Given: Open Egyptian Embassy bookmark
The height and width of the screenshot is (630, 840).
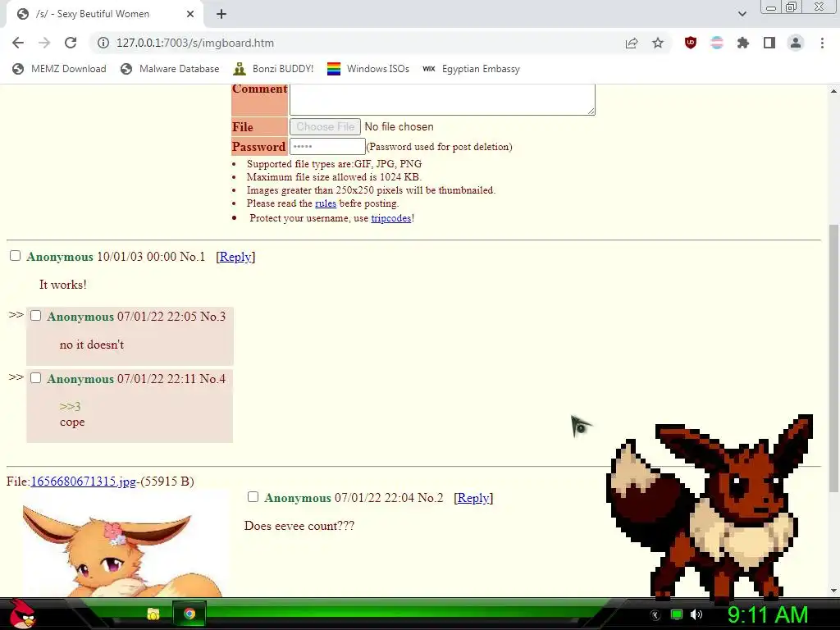Looking at the screenshot, I should point(472,69).
